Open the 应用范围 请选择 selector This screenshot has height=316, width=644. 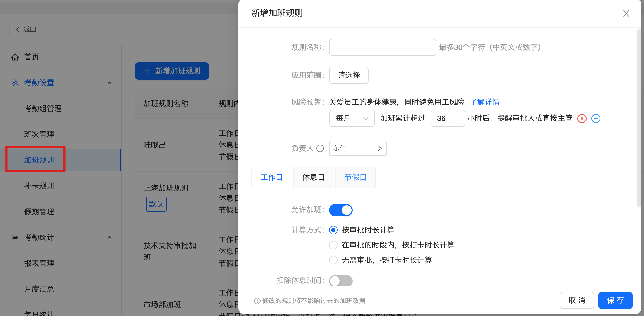349,75
